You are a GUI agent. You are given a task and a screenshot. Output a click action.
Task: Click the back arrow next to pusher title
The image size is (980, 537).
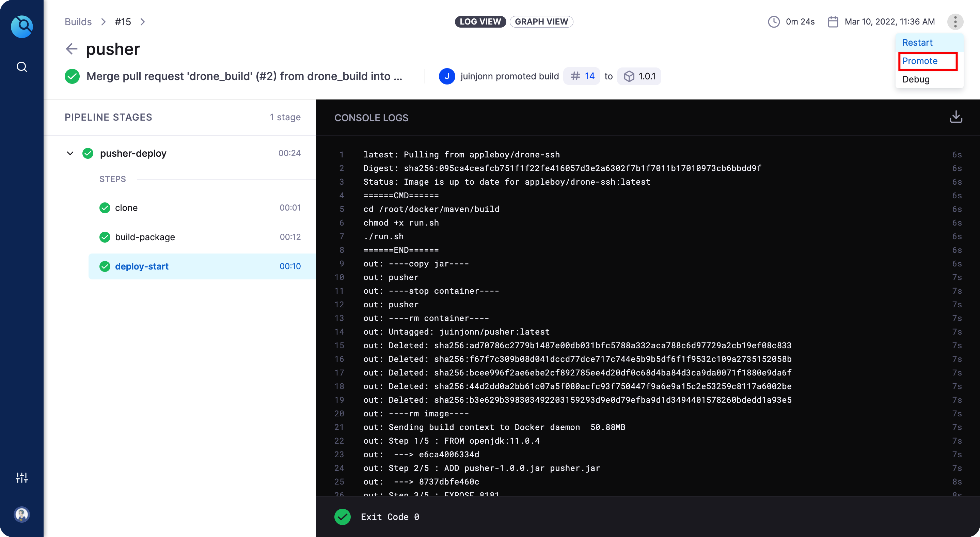pyautogui.click(x=72, y=49)
